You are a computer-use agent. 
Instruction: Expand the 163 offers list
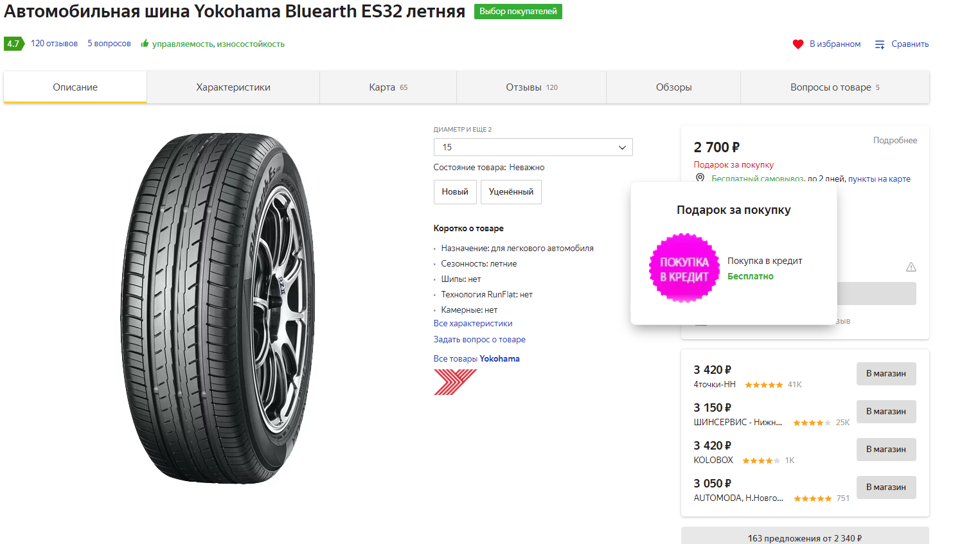pyautogui.click(x=805, y=537)
